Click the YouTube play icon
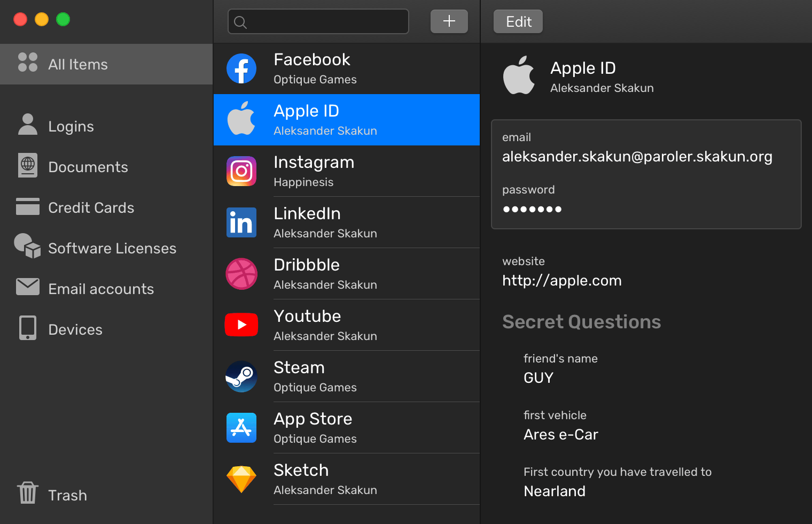The width and height of the screenshot is (812, 524). pos(241,325)
